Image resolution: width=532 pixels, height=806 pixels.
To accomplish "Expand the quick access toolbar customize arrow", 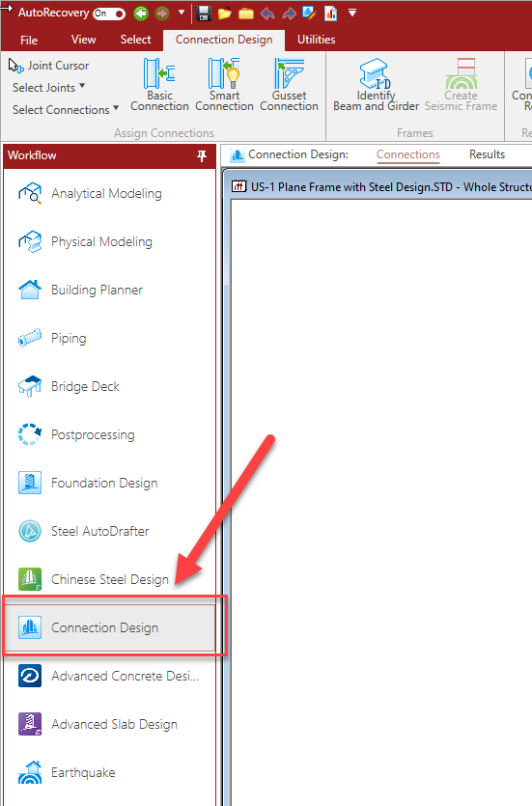I will [352, 13].
